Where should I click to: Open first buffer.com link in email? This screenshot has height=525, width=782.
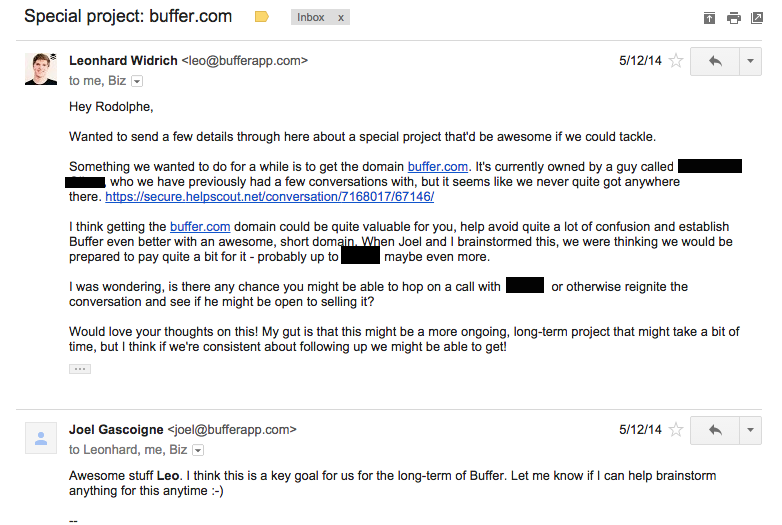[x=438, y=167]
